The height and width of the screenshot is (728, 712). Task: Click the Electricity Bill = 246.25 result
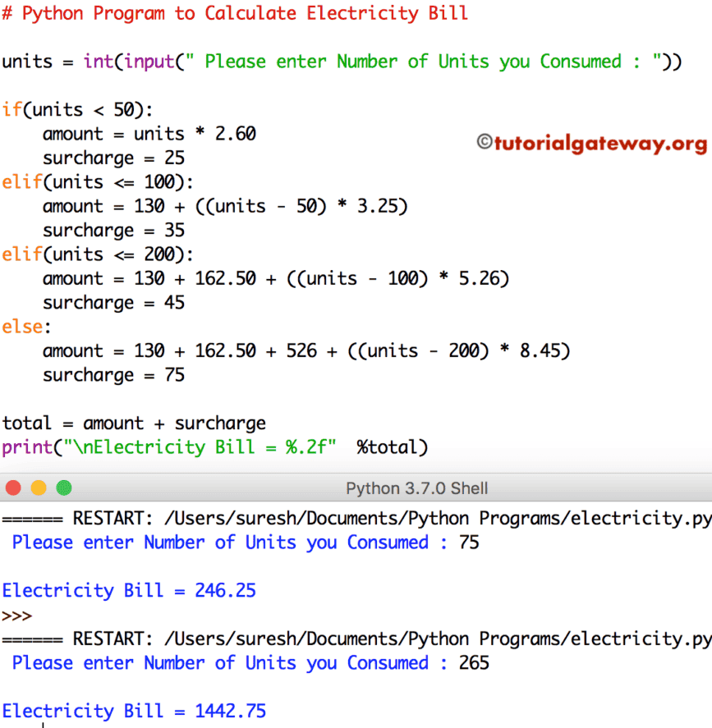click(x=129, y=590)
